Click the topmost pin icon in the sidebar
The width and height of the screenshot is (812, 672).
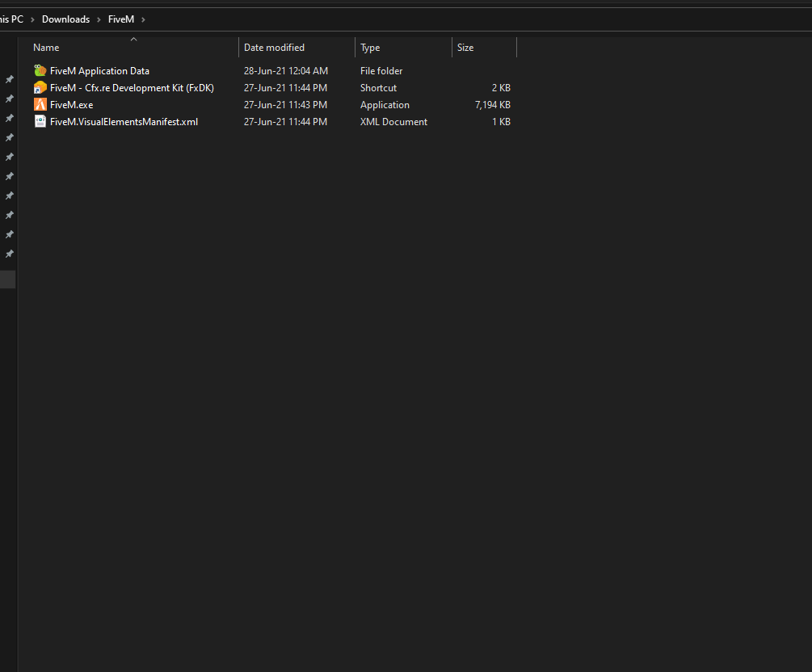tap(9, 79)
